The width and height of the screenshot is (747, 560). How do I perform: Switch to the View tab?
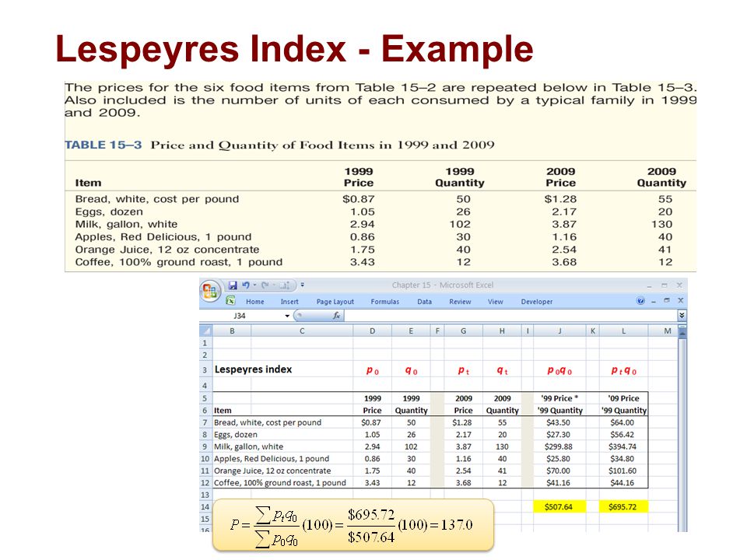pyautogui.click(x=495, y=302)
